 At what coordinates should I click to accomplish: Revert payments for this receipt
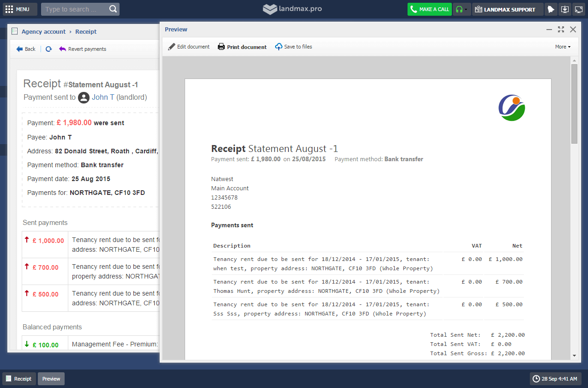[83, 49]
